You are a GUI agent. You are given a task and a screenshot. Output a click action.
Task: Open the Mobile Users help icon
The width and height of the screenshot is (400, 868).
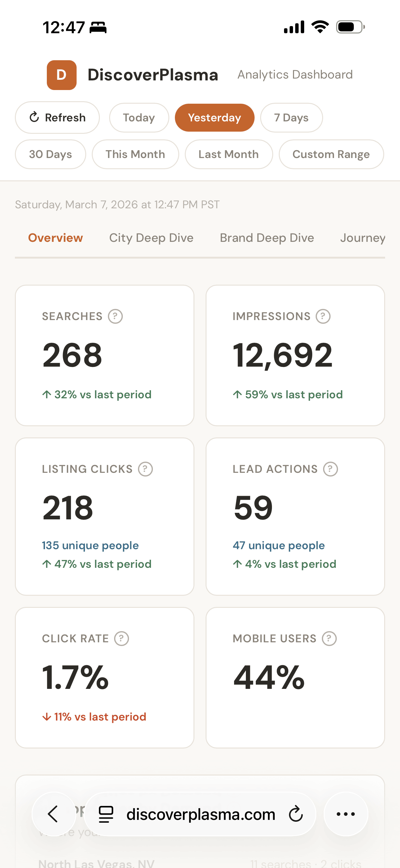click(x=329, y=639)
